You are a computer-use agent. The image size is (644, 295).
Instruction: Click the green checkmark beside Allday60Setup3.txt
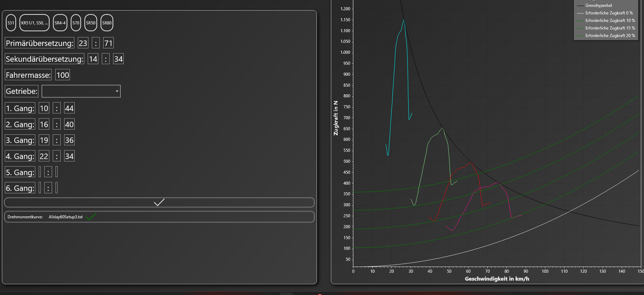[91, 217]
